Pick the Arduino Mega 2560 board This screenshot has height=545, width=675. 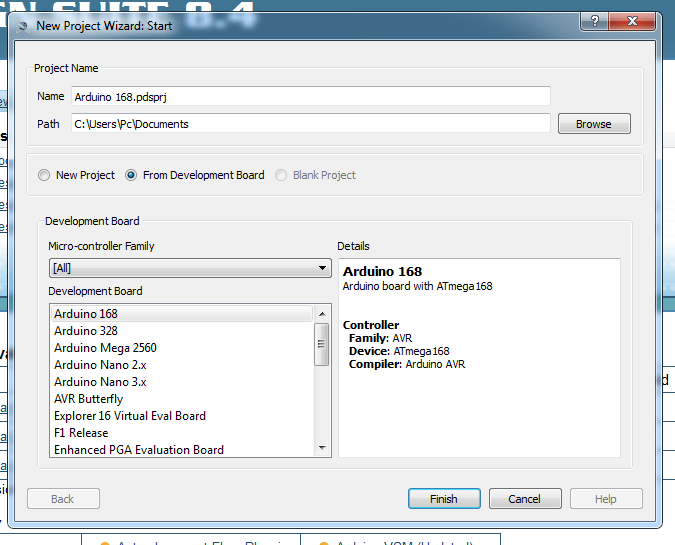(182, 347)
